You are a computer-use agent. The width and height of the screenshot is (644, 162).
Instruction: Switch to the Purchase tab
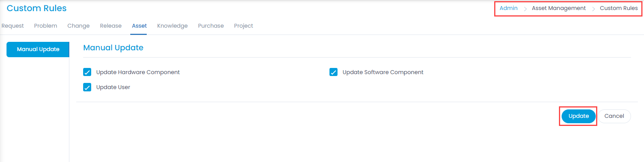tap(211, 26)
